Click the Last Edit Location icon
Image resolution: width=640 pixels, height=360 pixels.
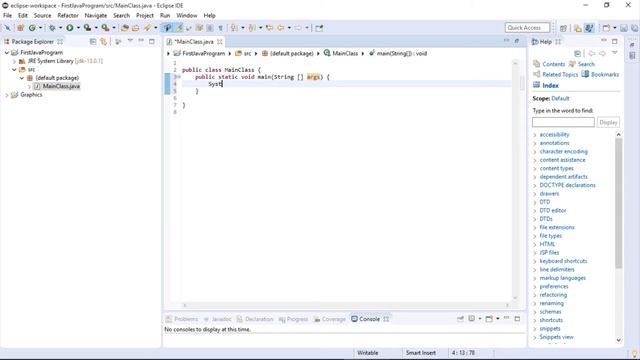click(269, 28)
